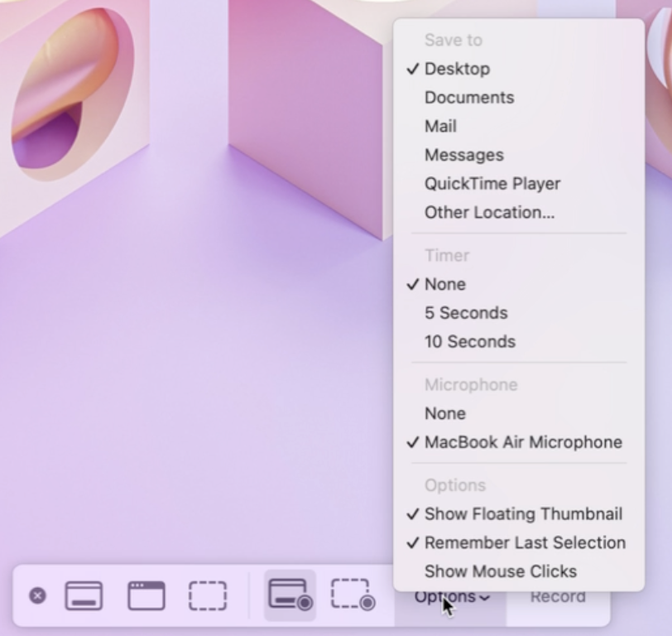
Task: Choose Documents as save location
Action: (x=468, y=98)
